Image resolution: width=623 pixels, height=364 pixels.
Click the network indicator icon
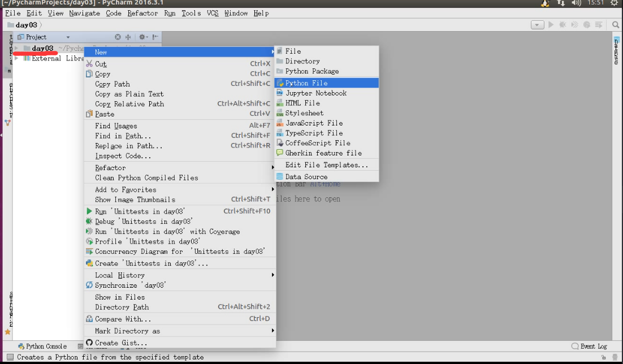[x=561, y=3]
